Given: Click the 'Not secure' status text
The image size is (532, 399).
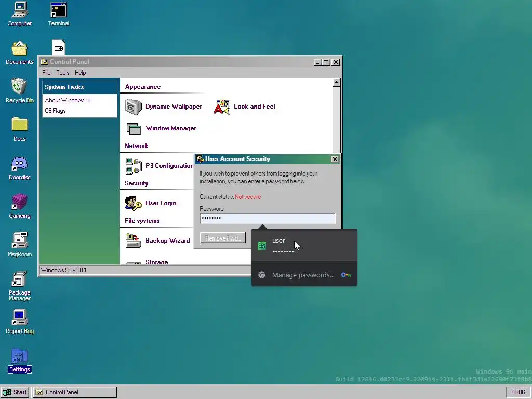Looking at the screenshot, I should [x=248, y=197].
